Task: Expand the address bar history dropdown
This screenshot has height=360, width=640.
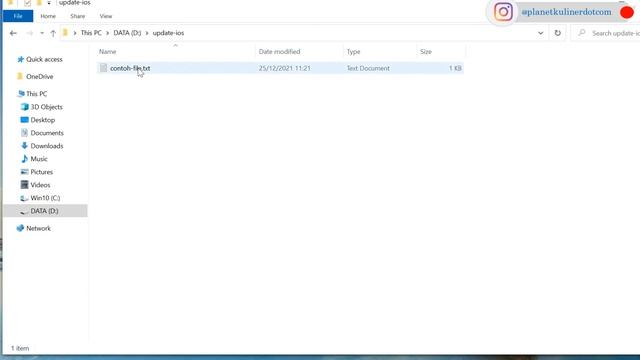Action: click(x=540, y=33)
